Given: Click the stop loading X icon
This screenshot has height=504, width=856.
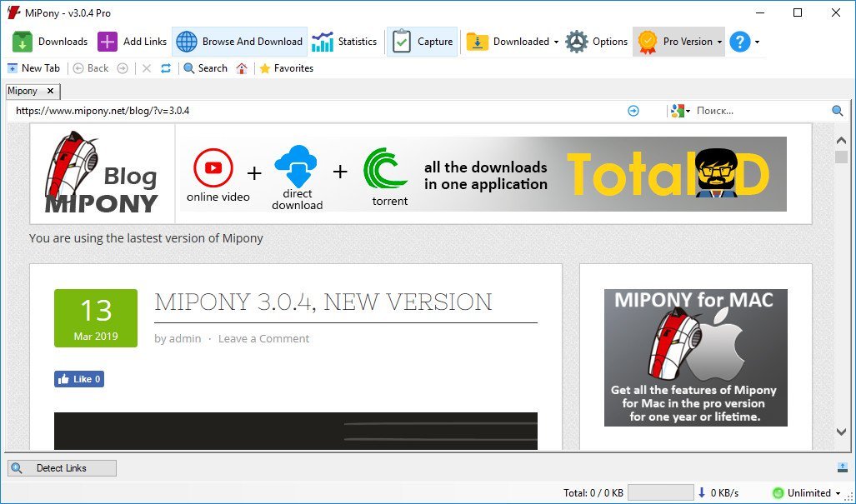Looking at the screenshot, I should coord(147,68).
